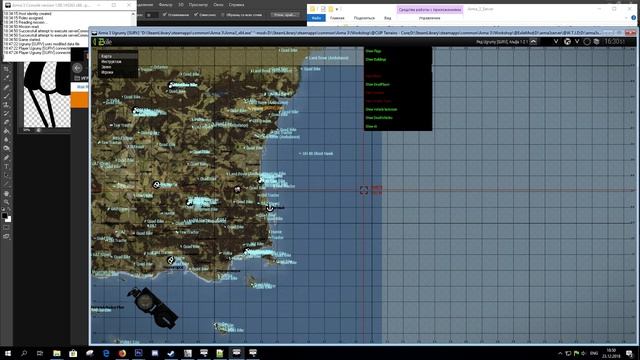This screenshot has height=360, width=640.
Task: Select the Photoshop Clone Stamp tool
Action: (6, 105)
